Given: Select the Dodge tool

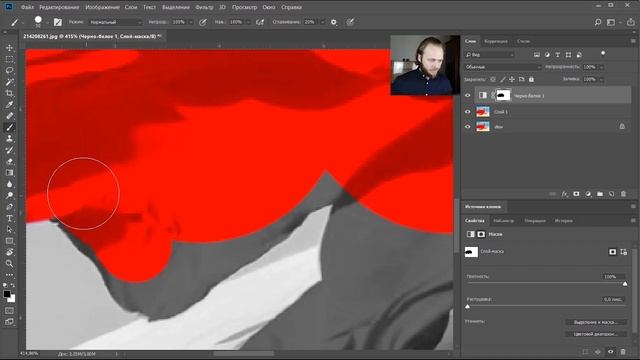Looking at the screenshot, I should click(x=9, y=196).
